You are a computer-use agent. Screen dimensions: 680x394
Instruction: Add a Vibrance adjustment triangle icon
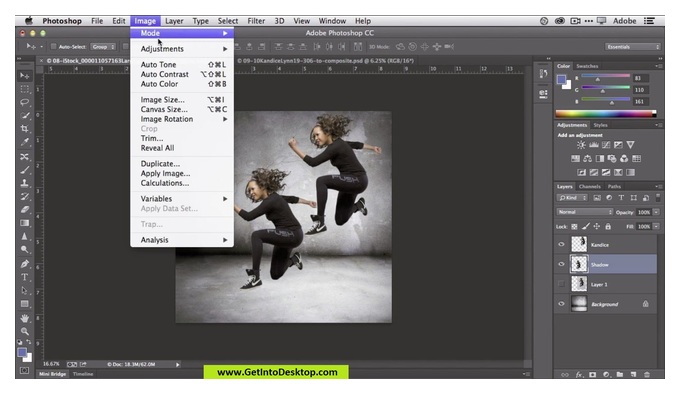coord(631,145)
